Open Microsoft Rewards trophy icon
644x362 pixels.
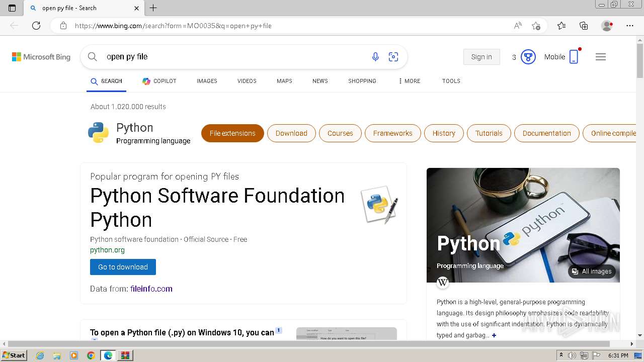(x=528, y=57)
